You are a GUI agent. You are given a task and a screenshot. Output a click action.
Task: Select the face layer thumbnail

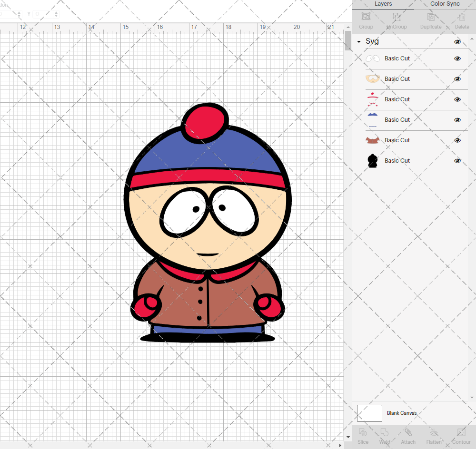373,79
